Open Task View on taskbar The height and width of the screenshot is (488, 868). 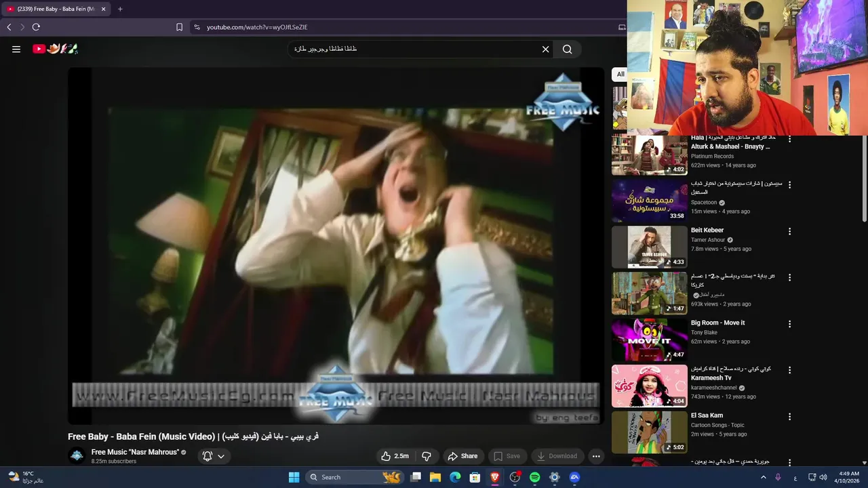click(416, 477)
